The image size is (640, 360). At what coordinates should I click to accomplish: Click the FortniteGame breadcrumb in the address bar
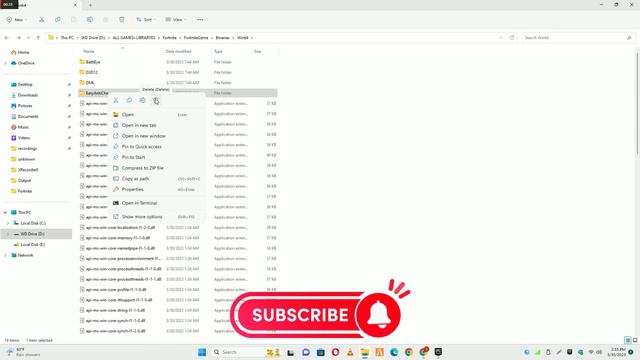196,38
